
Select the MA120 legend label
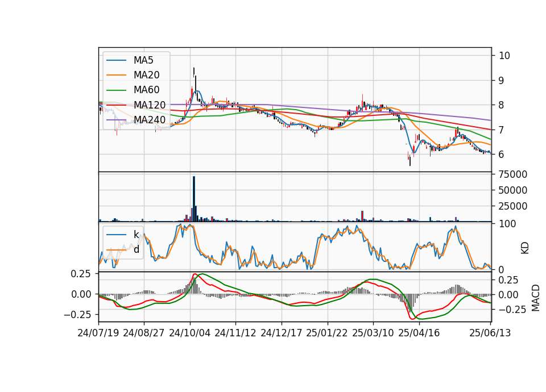click(150, 105)
